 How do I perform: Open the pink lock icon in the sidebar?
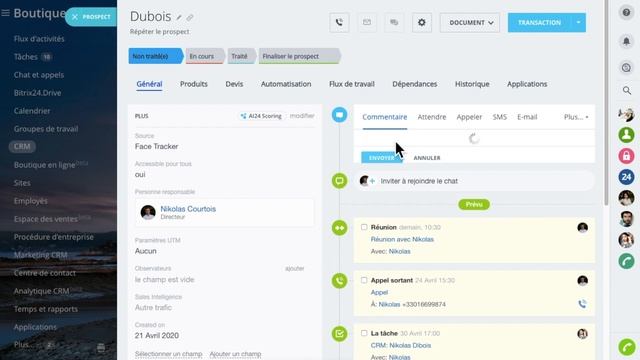tap(626, 156)
